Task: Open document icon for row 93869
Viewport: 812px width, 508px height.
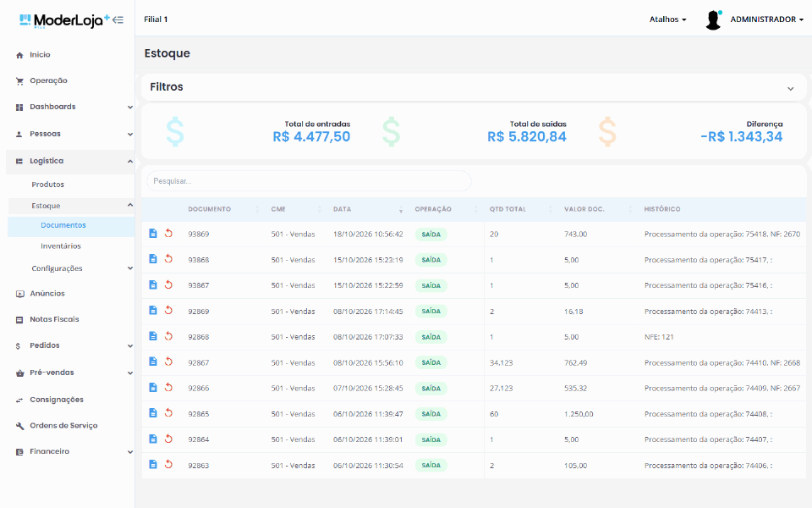Action: click(153, 234)
